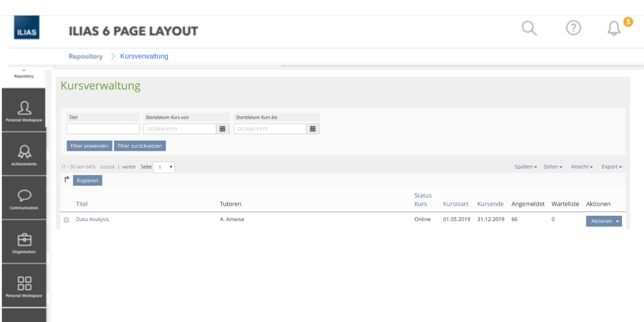The image size is (644, 322).
Task: Click tutor name A. Ameise
Action: click(x=232, y=219)
